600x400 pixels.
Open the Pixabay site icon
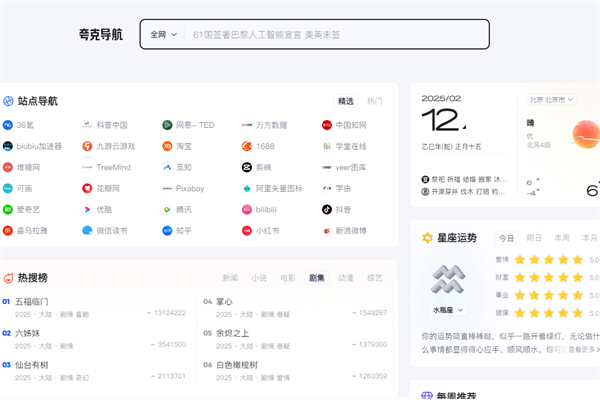[167, 188]
